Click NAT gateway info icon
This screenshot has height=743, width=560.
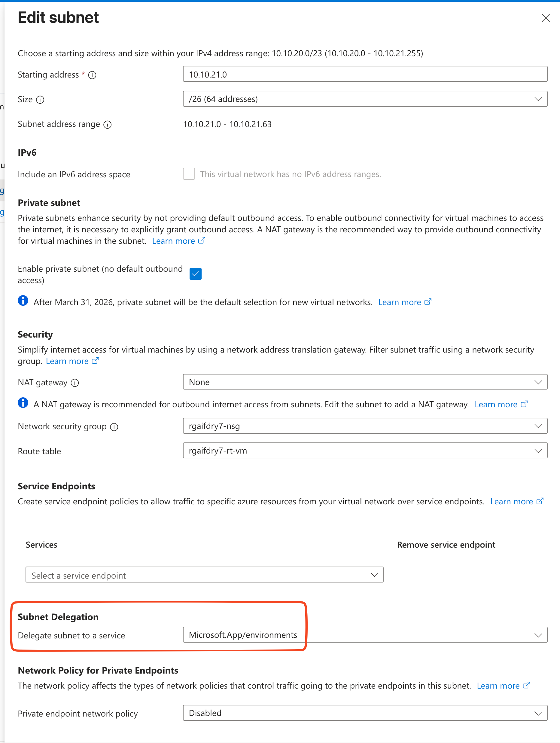(75, 383)
